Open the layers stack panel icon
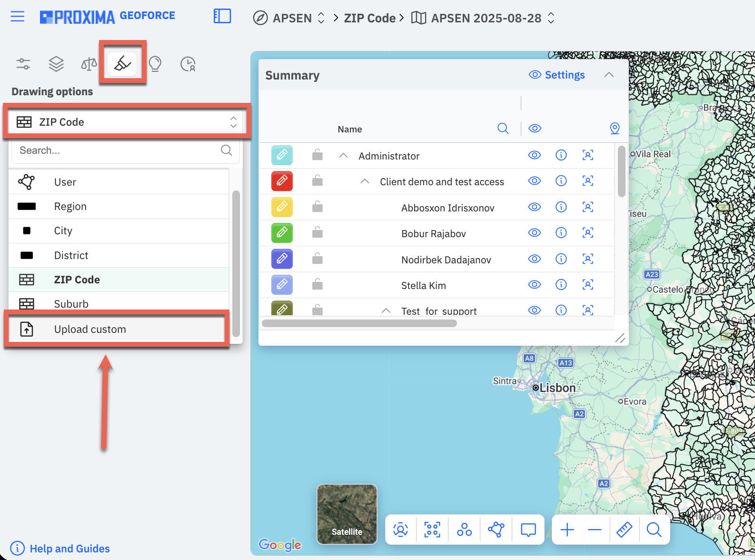Image resolution: width=755 pixels, height=560 pixels. click(x=56, y=63)
